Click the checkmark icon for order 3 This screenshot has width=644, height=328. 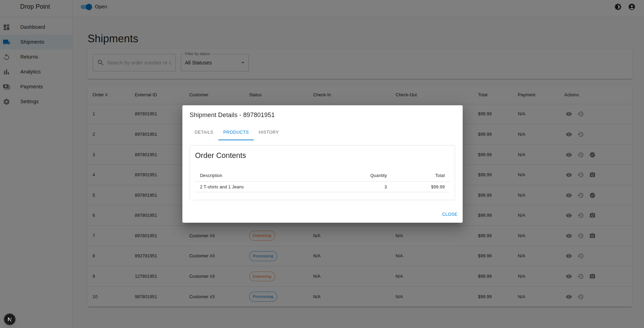(592, 155)
